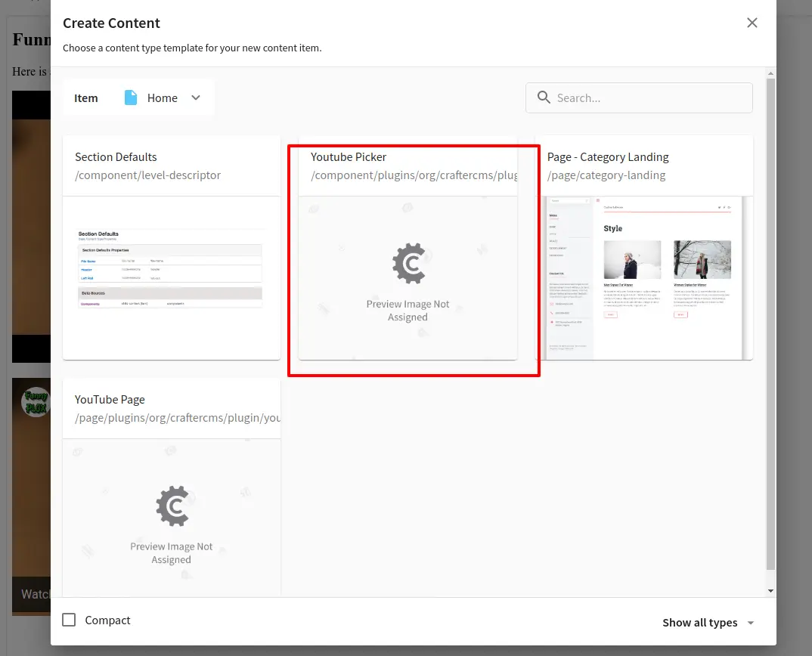The width and height of the screenshot is (812, 656).
Task: Click the YouTube Page CrafterCMS gear icon
Action: tap(172, 506)
